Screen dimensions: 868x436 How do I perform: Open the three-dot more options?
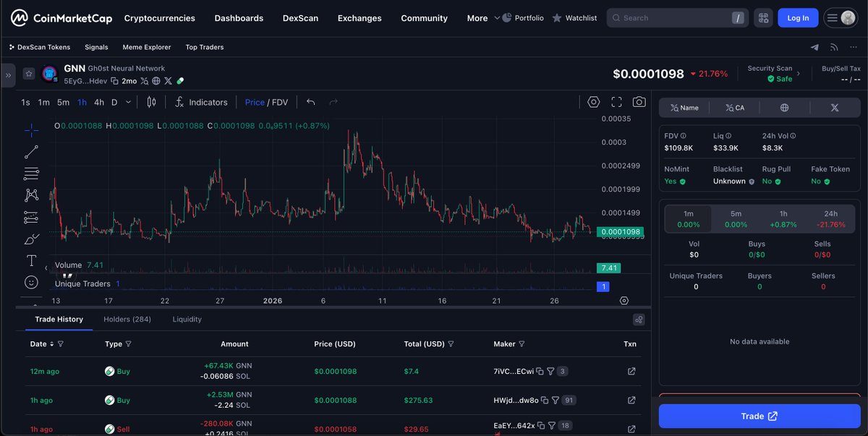click(852, 47)
